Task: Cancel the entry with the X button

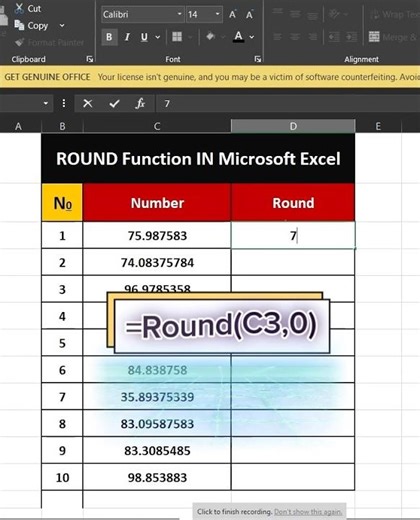Action: [88, 103]
